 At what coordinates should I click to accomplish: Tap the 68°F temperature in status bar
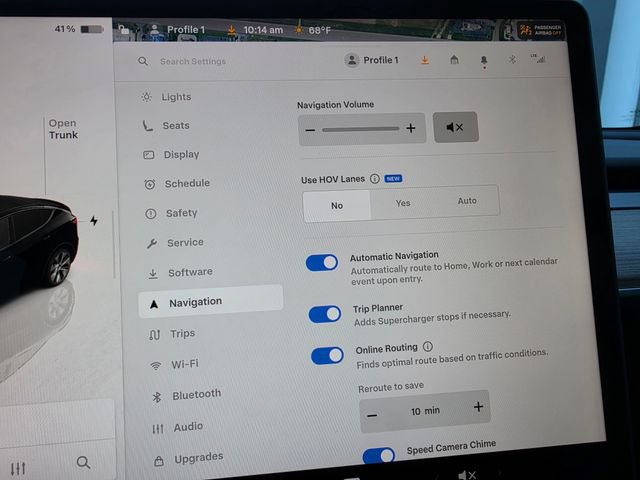point(320,30)
